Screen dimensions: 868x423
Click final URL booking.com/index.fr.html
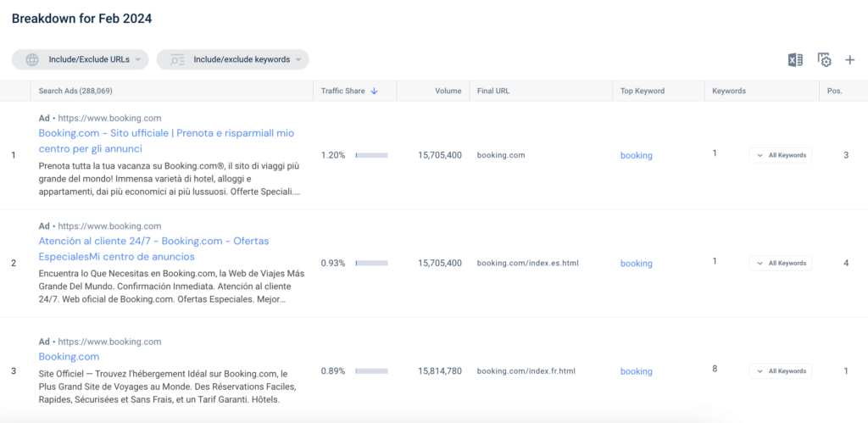pos(526,371)
